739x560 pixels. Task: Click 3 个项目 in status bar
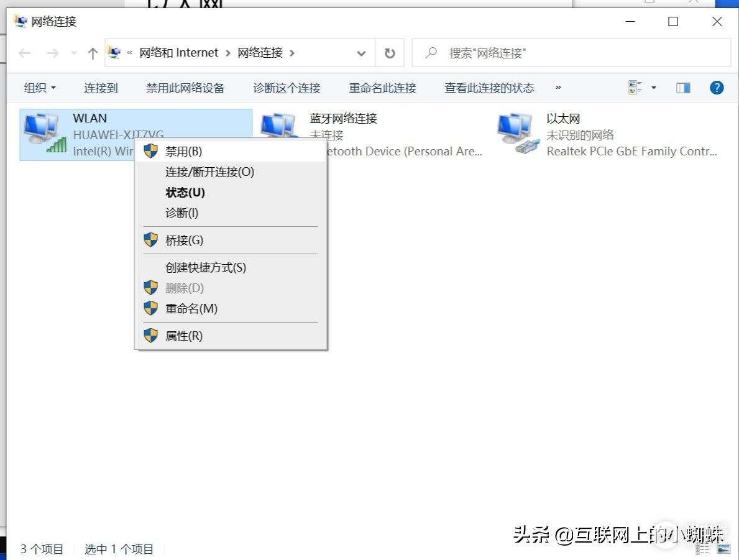click(42, 549)
